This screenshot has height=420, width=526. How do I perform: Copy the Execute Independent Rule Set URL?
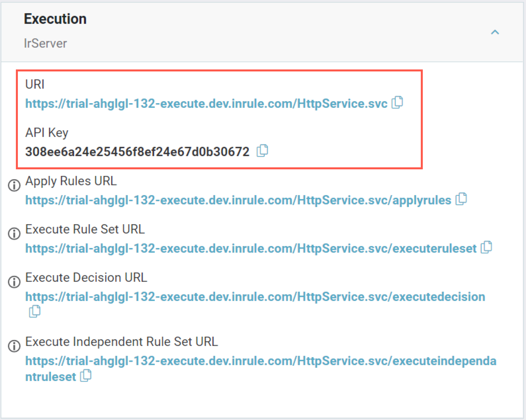[x=86, y=376]
